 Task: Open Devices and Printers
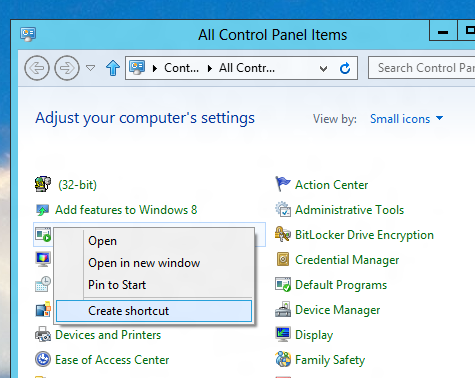108,335
